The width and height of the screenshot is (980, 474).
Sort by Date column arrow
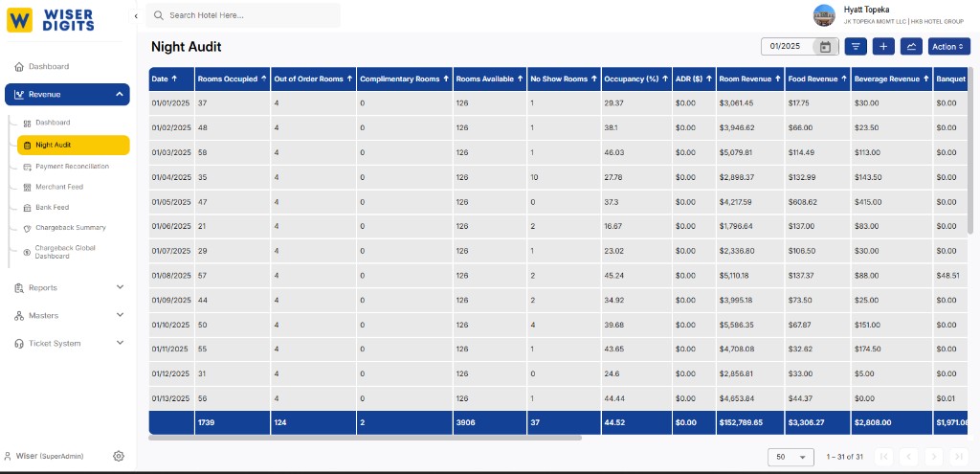point(174,79)
